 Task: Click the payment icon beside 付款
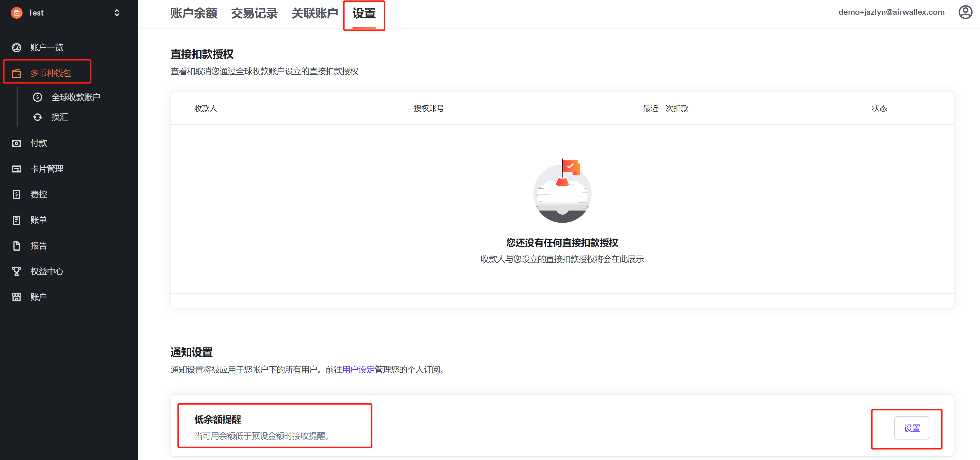(x=16, y=143)
